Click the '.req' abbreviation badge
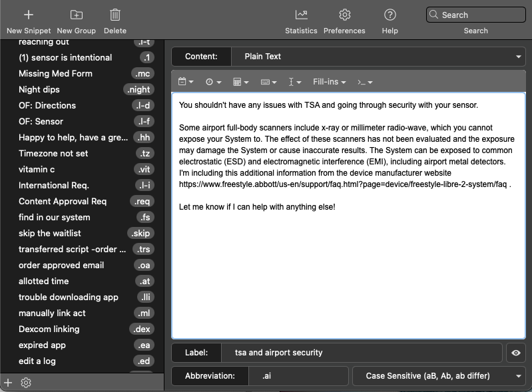The width and height of the screenshot is (532, 392). tap(142, 202)
